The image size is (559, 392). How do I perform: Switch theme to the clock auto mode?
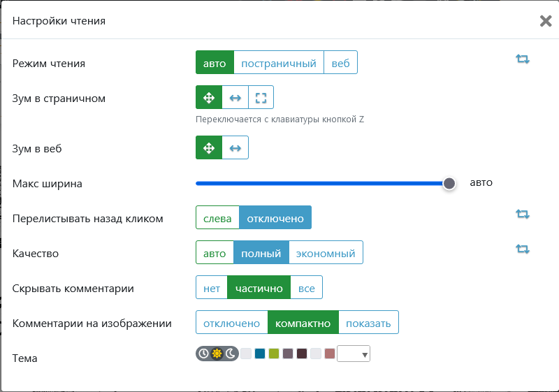[203, 354]
